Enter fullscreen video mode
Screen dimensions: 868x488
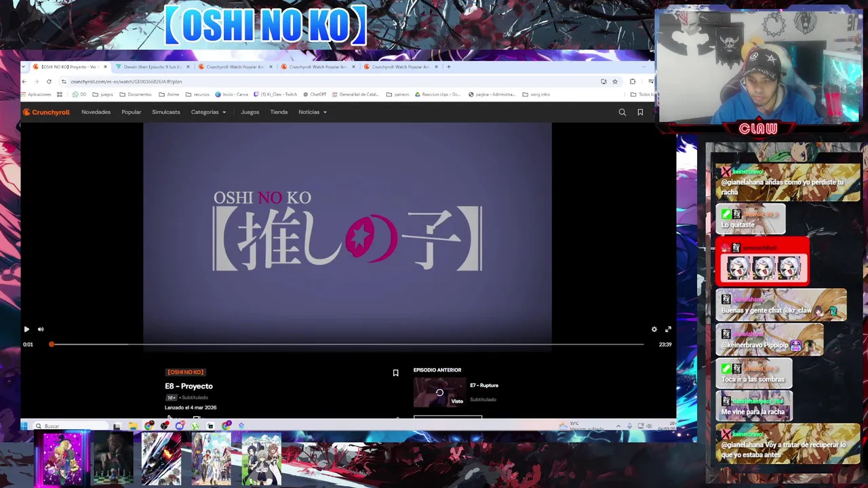point(668,329)
